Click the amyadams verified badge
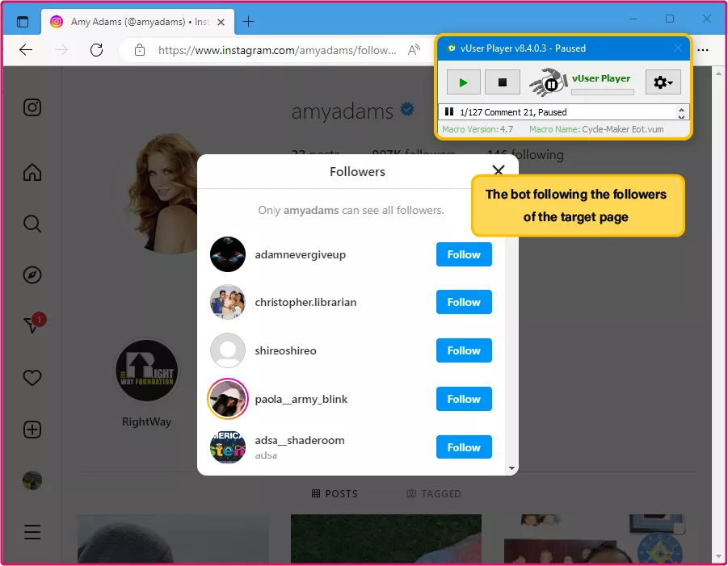This screenshot has width=728, height=566. (x=407, y=110)
